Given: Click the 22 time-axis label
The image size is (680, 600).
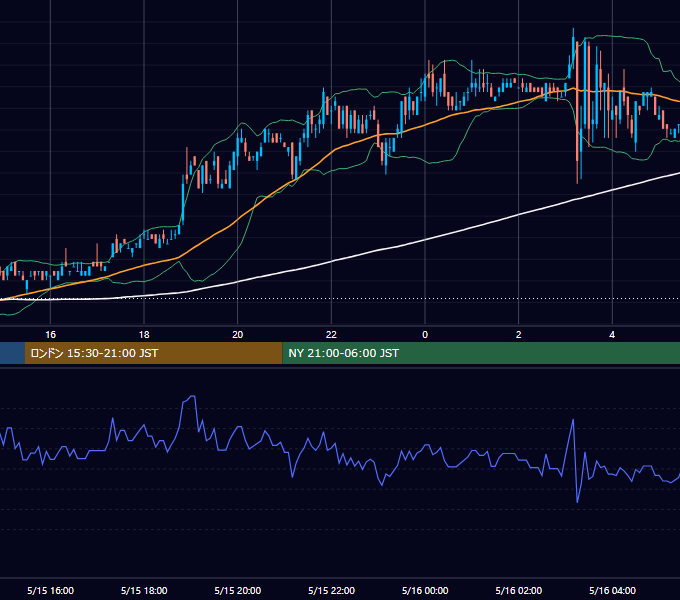Looking at the screenshot, I should point(331,335).
